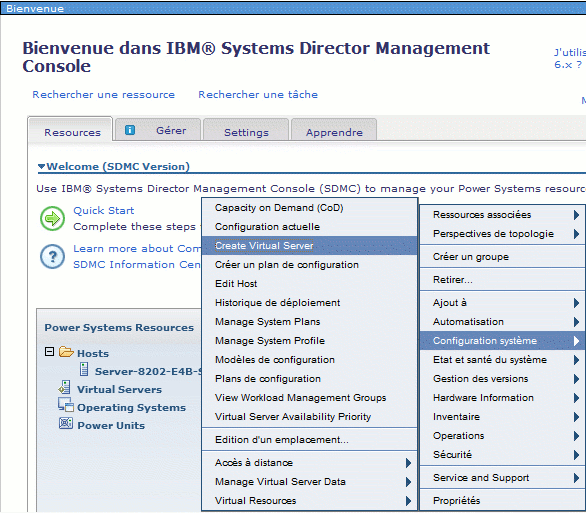Select Configuration actuelle from menu
Viewport: 586px width, 513px height.
(x=309, y=227)
